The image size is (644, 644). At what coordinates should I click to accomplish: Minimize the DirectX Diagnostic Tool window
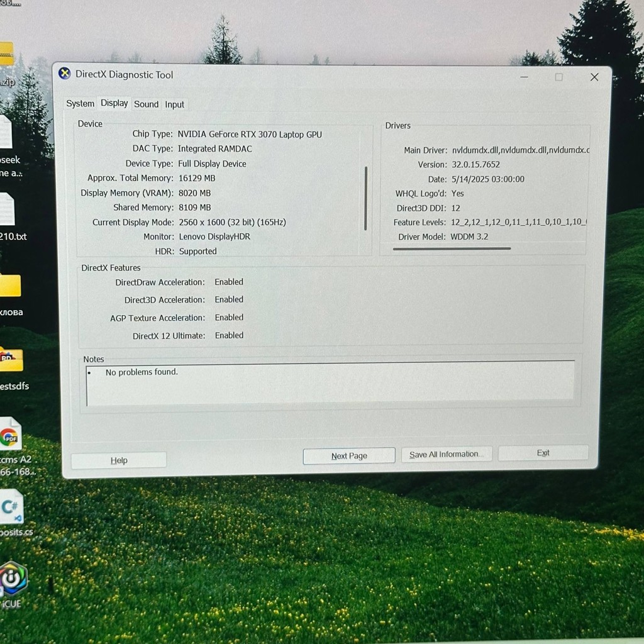coord(524,77)
